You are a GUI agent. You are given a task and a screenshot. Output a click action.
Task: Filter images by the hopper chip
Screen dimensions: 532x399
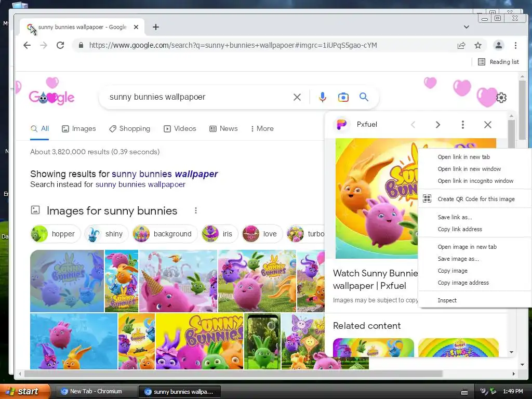tap(56, 234)
